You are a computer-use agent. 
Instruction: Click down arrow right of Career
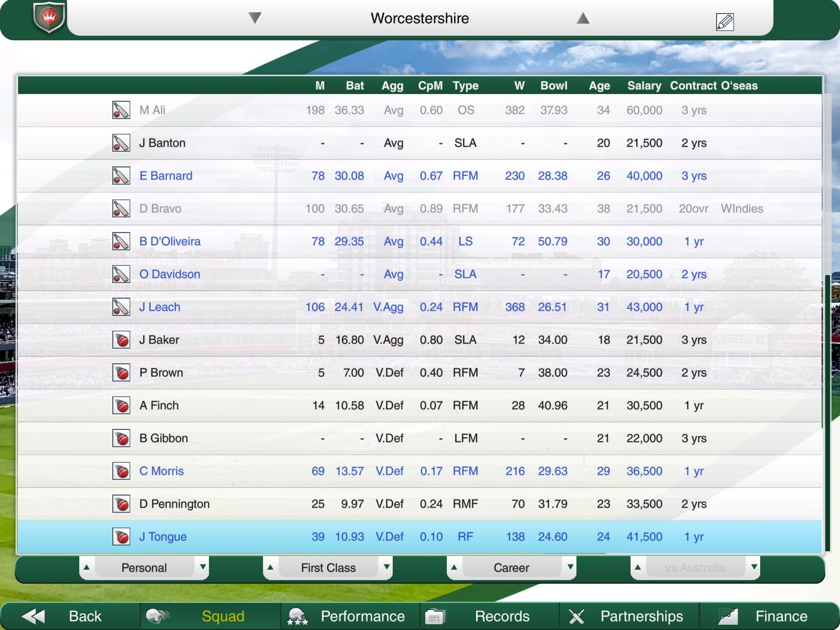(570, 567)
